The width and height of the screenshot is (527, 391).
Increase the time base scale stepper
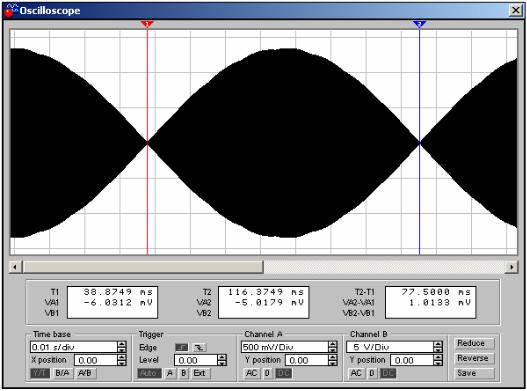click(122, 344)
